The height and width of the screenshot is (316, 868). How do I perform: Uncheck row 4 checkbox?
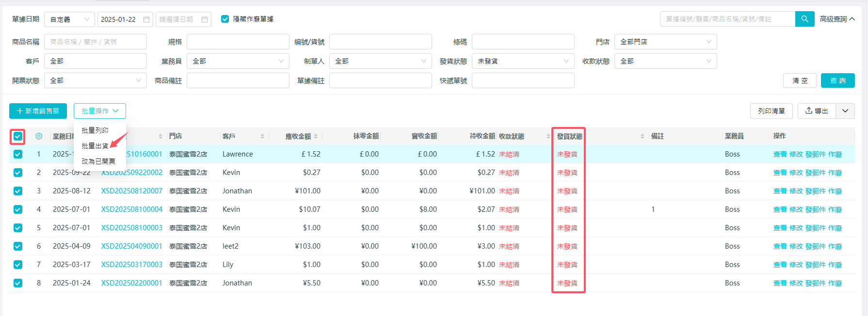[18, 209]
